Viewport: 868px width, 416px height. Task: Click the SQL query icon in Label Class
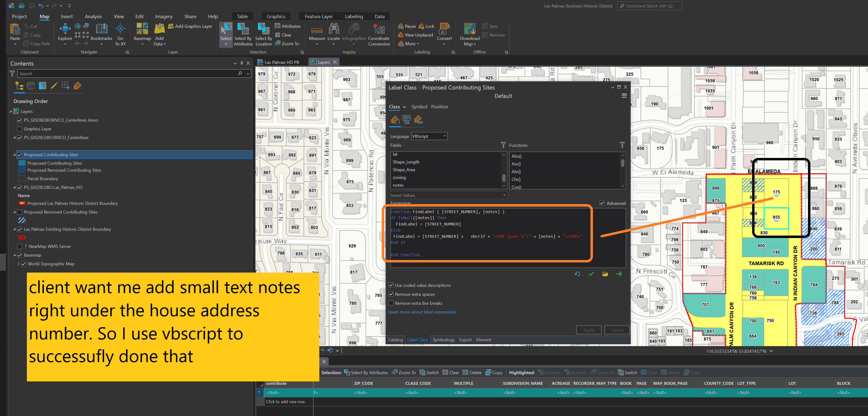tap(407, 119)
